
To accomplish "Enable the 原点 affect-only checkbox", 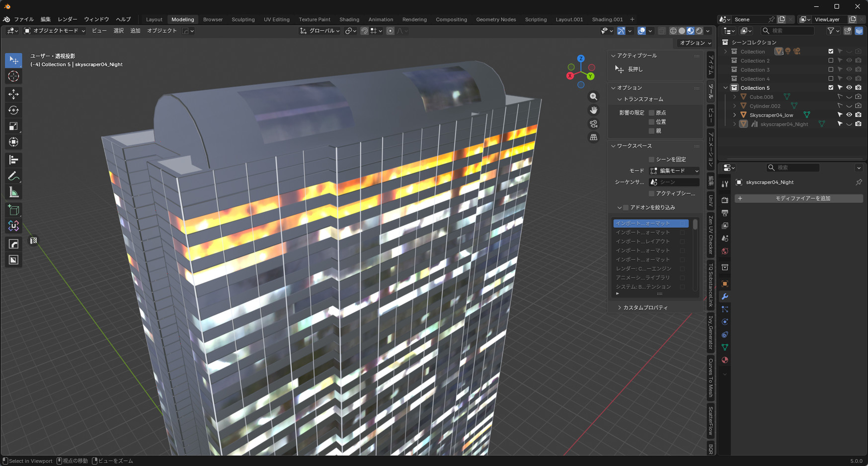I will [x=651, y=113].
